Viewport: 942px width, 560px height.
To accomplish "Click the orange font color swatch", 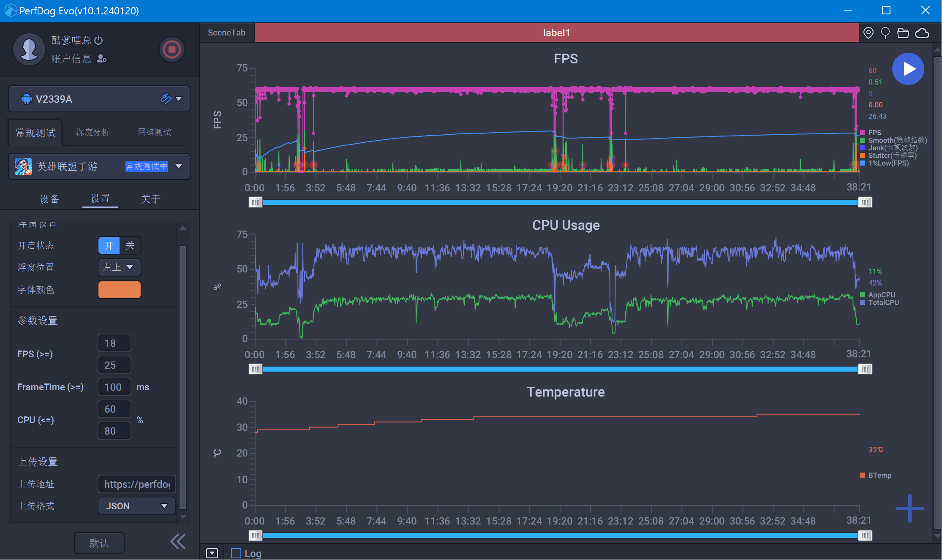I will pyautogui.click(x=119, y=290).
